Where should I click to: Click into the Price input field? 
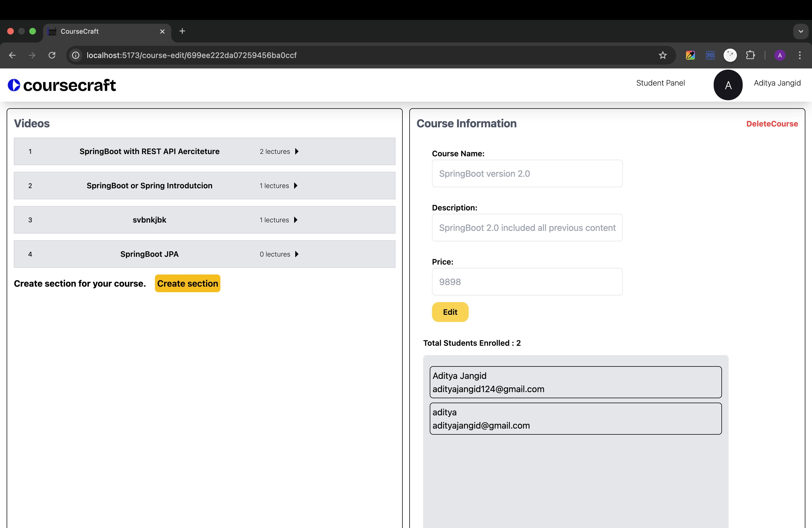click(x=527, y=282)
